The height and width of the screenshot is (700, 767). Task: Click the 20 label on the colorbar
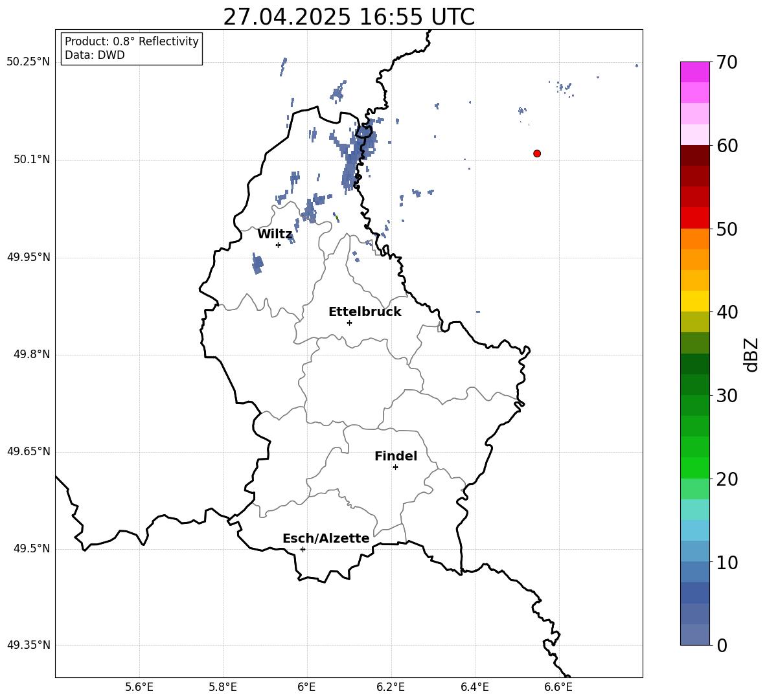(727, 479)
